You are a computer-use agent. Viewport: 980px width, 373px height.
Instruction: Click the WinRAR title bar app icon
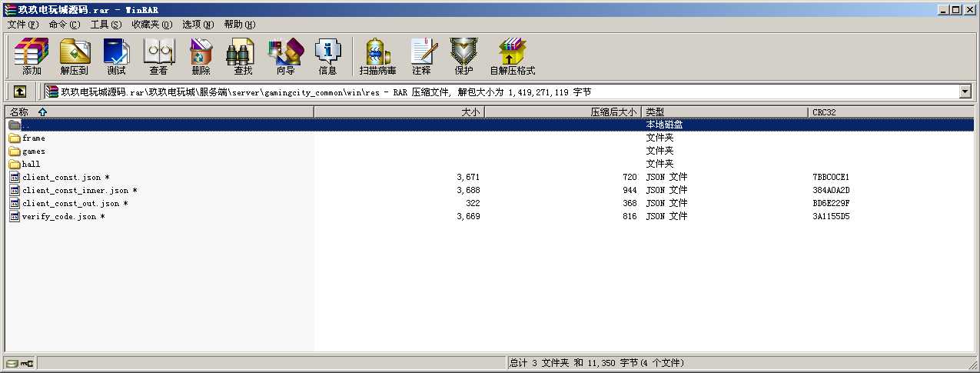point(10,9)
